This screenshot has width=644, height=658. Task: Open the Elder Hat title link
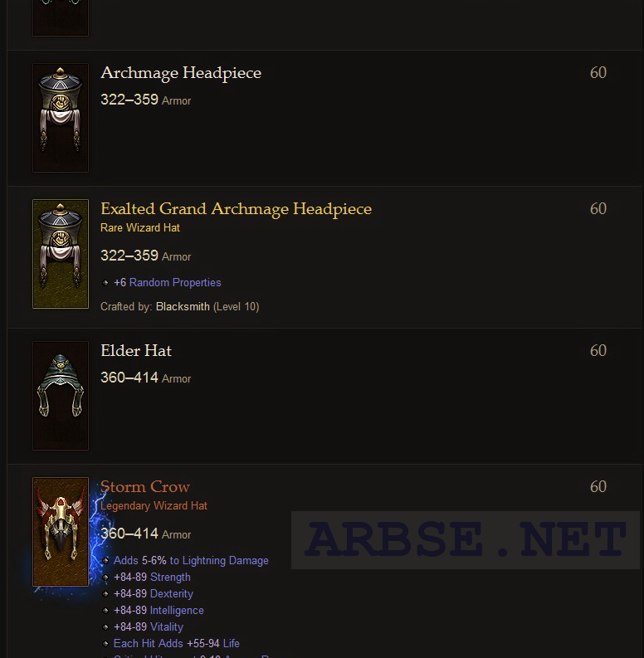136,351
